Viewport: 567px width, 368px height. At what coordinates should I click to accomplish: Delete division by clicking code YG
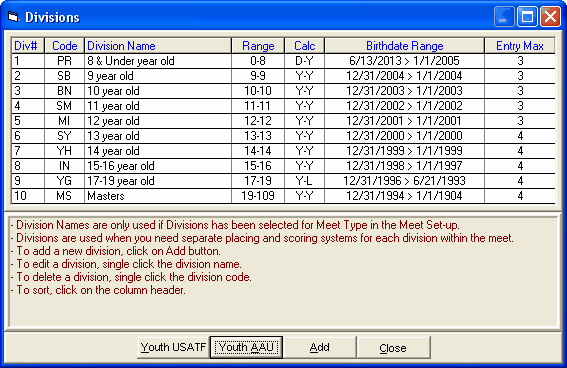click(x=64, y=181)
